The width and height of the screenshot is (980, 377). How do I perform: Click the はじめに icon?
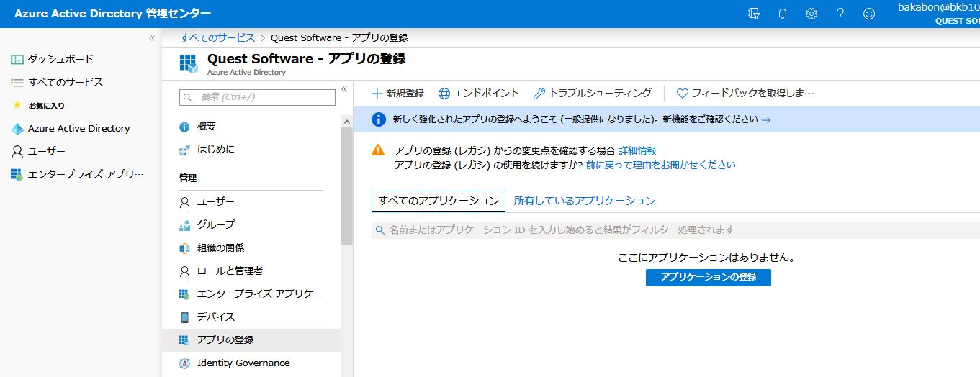[x=184, y=150]
